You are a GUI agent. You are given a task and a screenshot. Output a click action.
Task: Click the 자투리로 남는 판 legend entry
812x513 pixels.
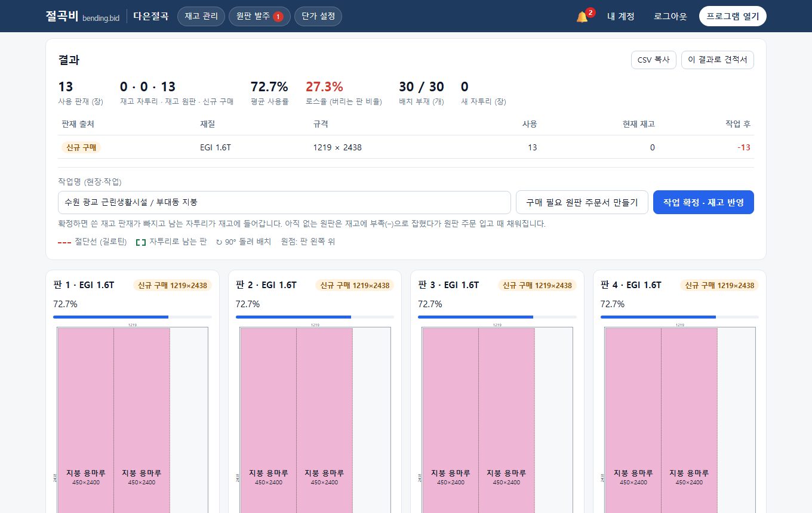tap(171, 242)
